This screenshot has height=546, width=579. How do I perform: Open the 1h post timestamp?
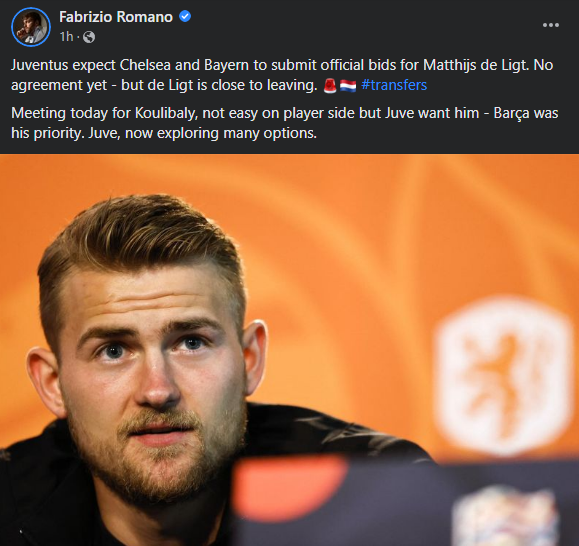pyautogui.click(x=66, y=37)
